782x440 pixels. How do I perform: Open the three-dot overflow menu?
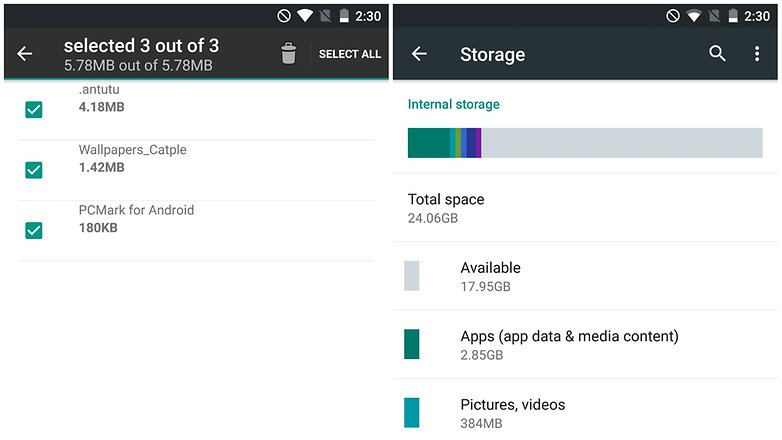tap(757, 54)
